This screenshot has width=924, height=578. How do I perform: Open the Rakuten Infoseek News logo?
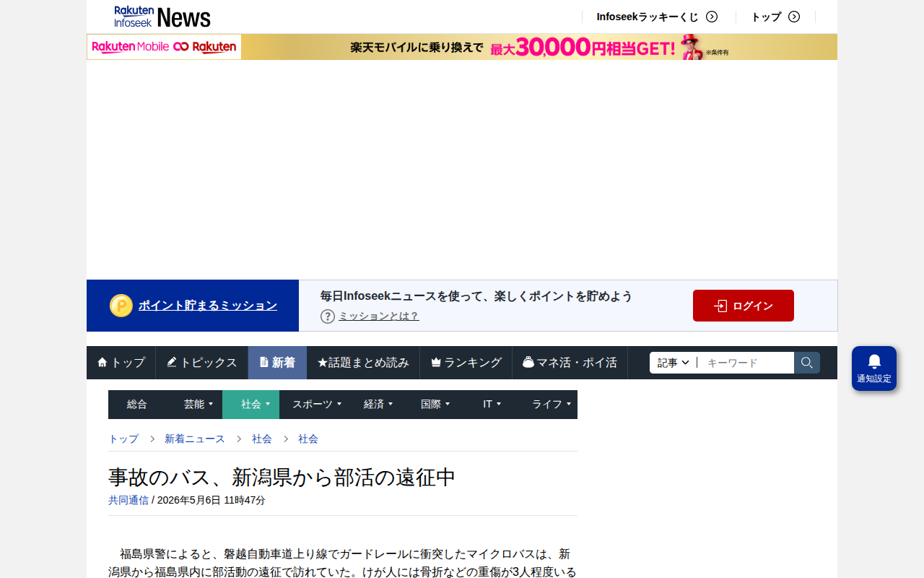[162, 17]
